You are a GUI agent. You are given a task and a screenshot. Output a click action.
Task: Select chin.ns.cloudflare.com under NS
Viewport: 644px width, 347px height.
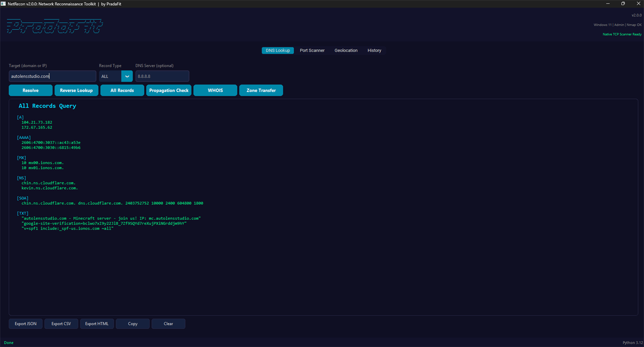pos(48,183)
